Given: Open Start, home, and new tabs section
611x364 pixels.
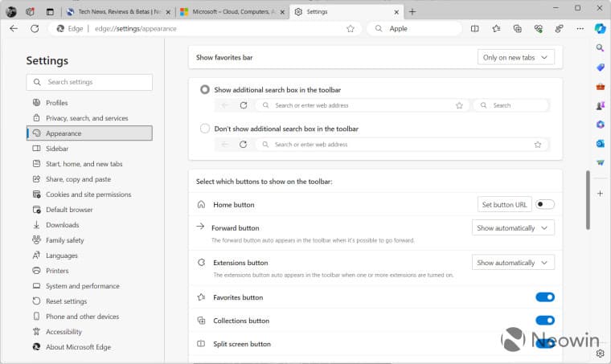Looking at the screenshot, I should click(x=89, y=163).
